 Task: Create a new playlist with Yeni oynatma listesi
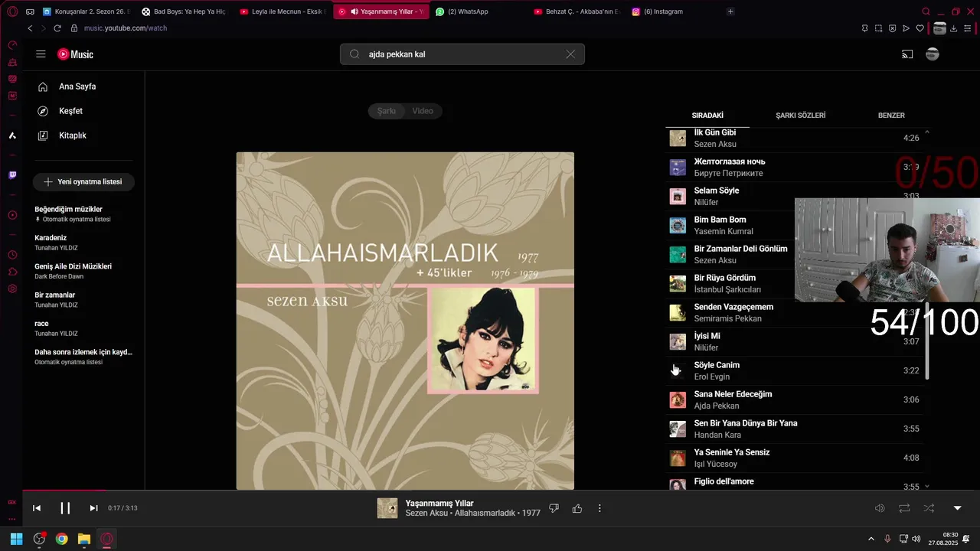pyautogui.click(x=83, y=182)
